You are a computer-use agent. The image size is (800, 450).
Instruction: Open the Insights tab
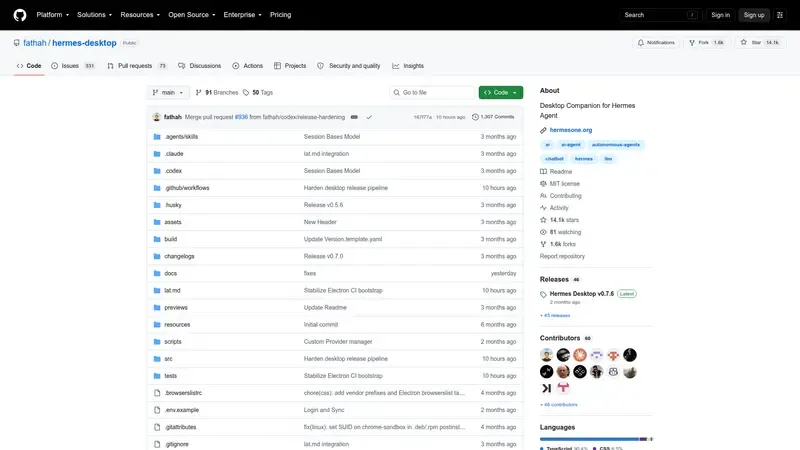click(408, 66)
